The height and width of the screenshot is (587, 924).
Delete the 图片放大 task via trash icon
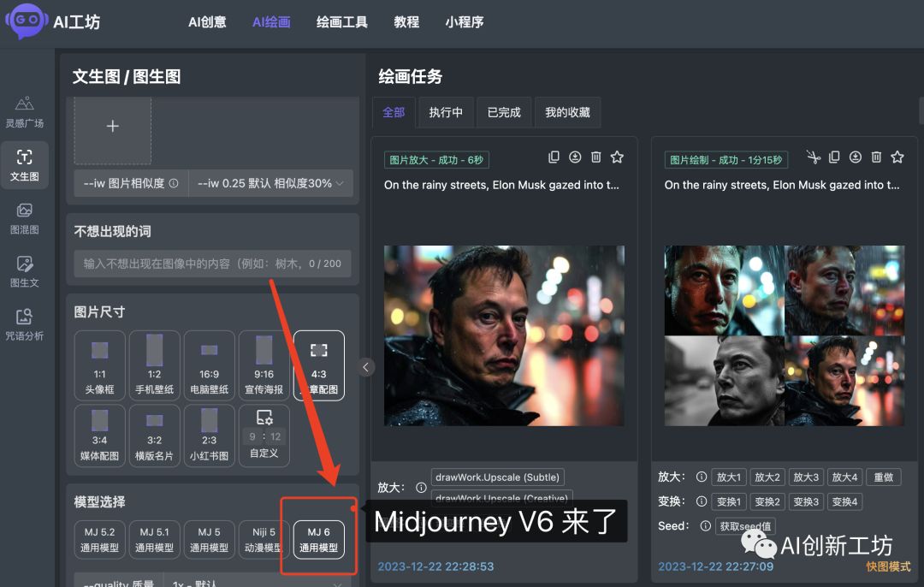point(595,157)
